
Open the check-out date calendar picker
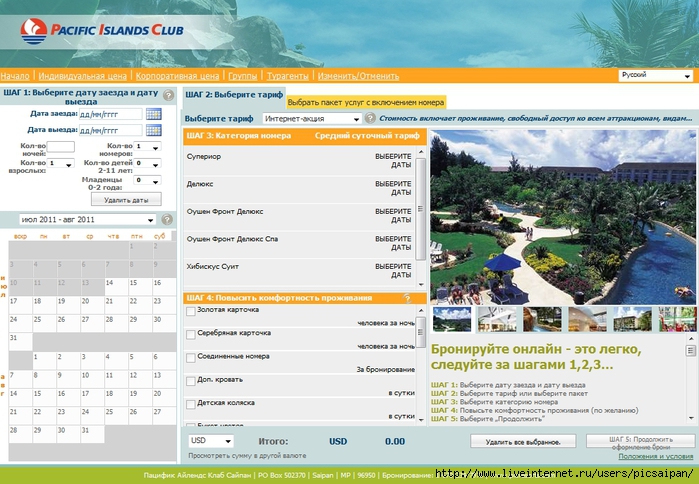coord(153,130)
